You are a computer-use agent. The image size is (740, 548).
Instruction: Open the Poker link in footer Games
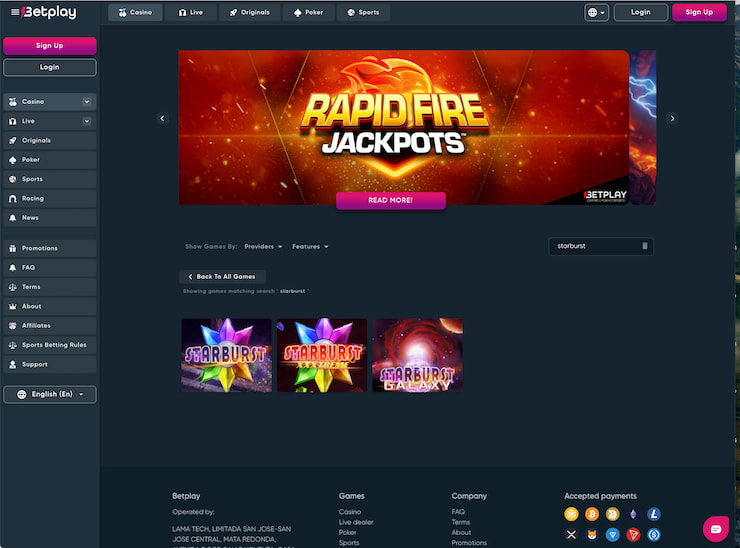tap(347, 532)
